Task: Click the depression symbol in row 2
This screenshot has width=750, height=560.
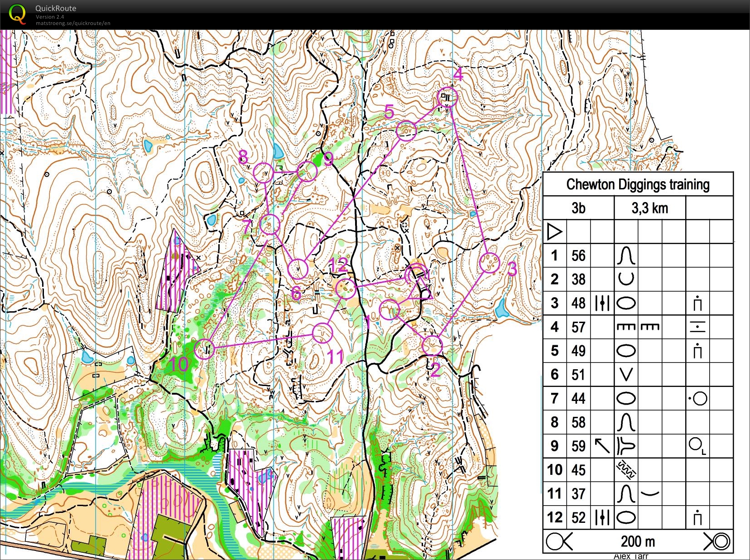Action: click(626, 279)
